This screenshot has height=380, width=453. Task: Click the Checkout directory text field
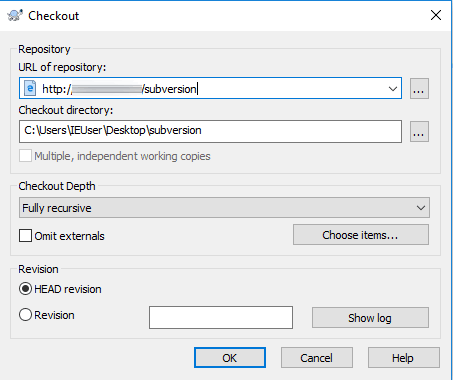(x=210, y=131)
